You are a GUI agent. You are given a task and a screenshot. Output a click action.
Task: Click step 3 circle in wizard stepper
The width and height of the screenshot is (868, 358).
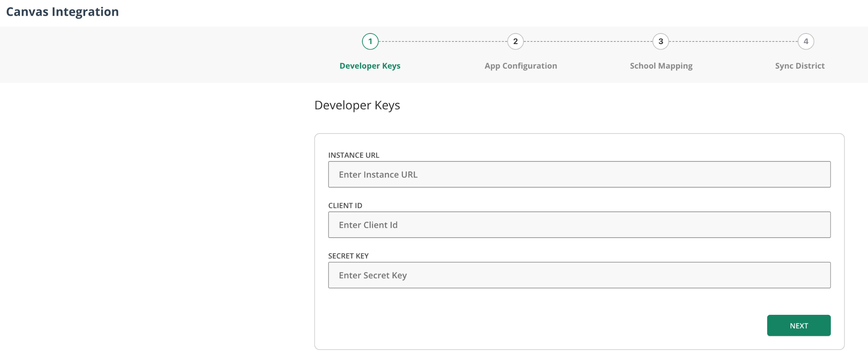661,42
